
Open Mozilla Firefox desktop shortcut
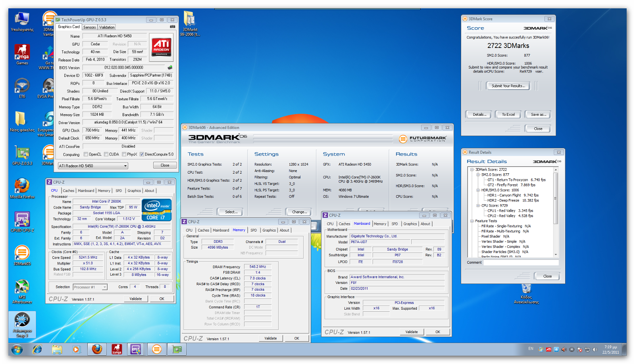pos(22,188)
